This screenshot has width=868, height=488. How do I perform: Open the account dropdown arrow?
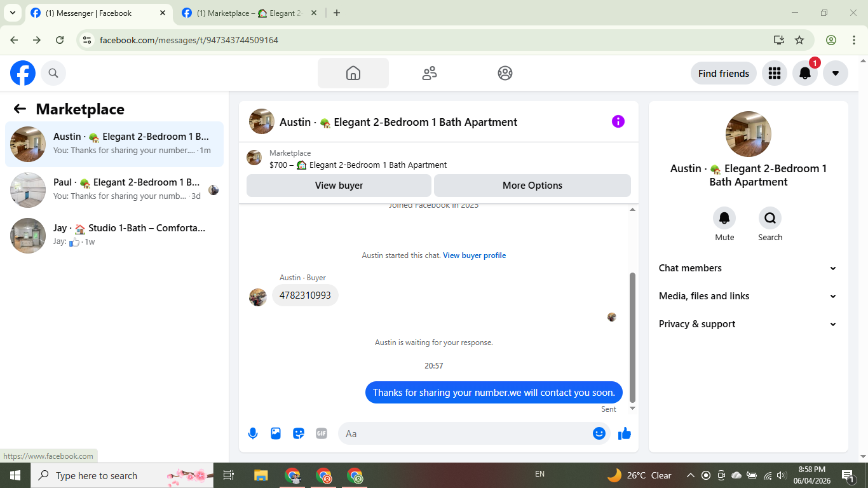click(836, 73)
